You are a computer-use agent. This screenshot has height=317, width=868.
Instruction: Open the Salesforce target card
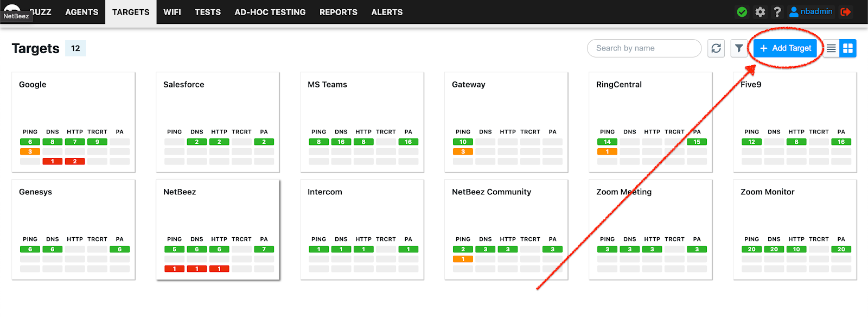(x=218, y=122)
